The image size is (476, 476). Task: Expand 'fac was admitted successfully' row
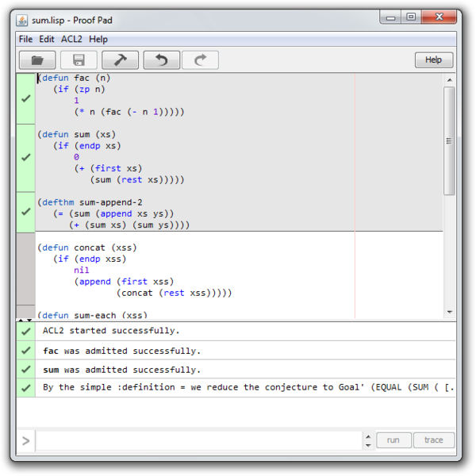click(26, 351)
